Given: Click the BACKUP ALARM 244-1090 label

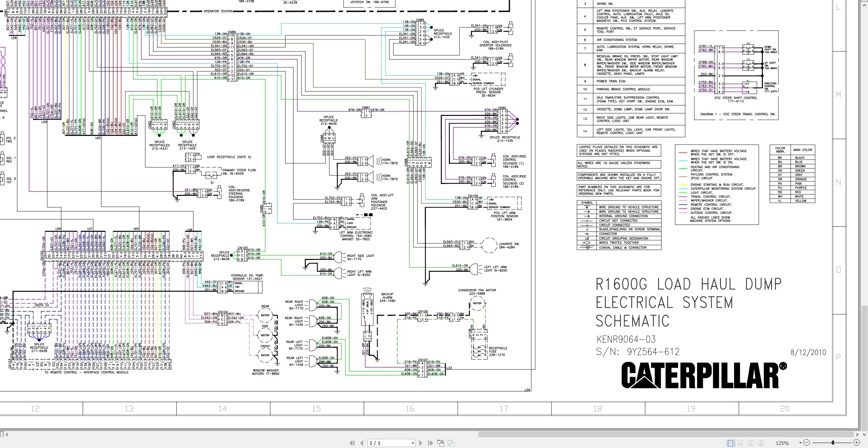Looking at the screenshot, I should coord(387,298).
